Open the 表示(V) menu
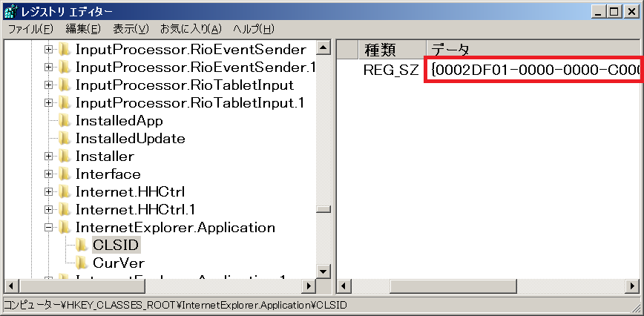Image resolution: width=644 pixels, height=316 pixels. tap(131, 29)
